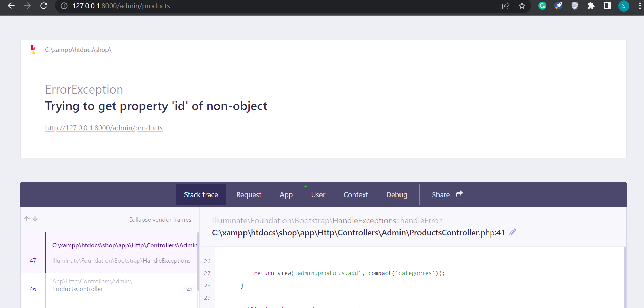644x308 pixels.
Task: Open ProductsController.php via the pencil edit icon
Action: 513,232
